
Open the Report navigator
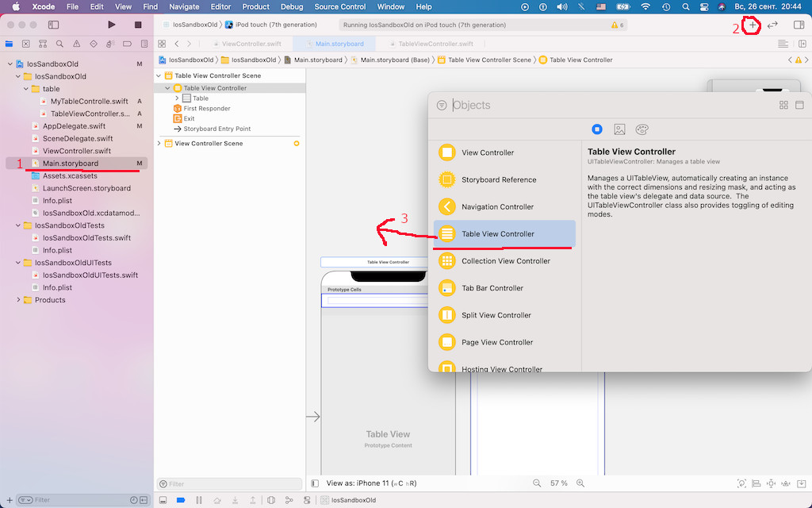144,44
